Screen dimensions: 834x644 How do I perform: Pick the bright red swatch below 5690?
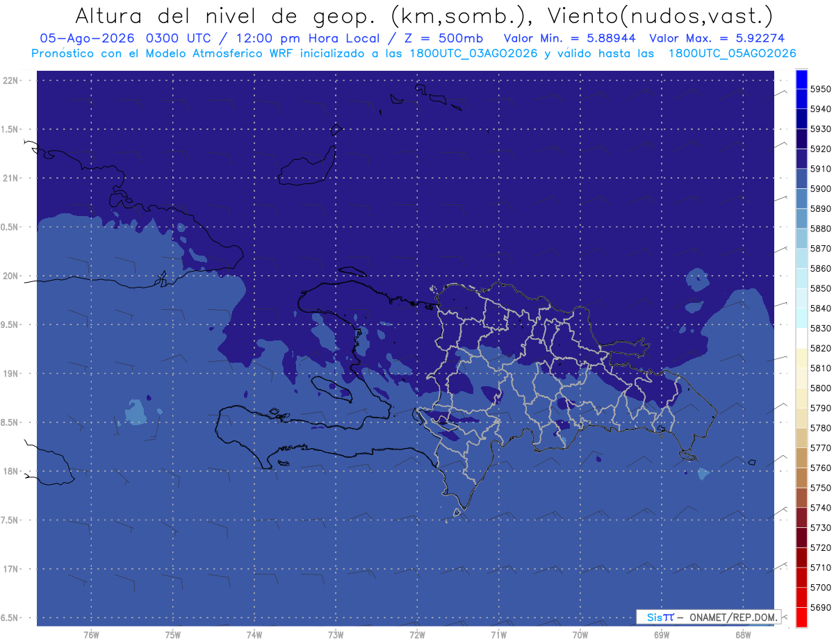[x=801, y=617]
